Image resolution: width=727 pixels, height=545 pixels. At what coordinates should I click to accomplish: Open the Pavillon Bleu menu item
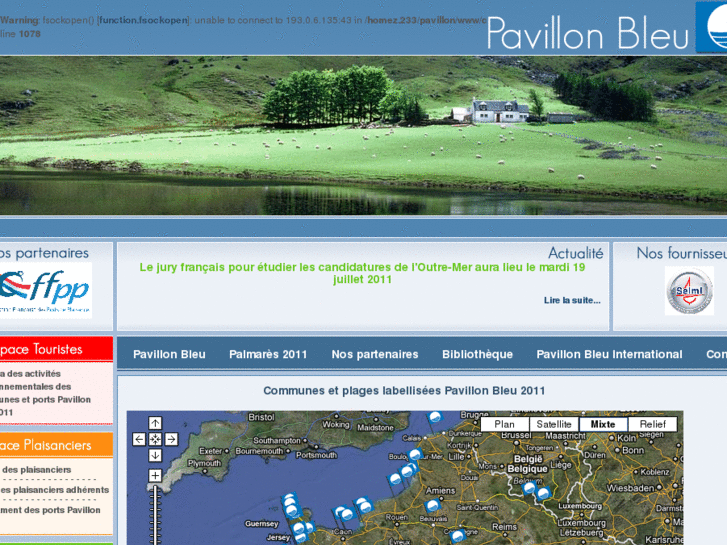(x=169, y=354)
